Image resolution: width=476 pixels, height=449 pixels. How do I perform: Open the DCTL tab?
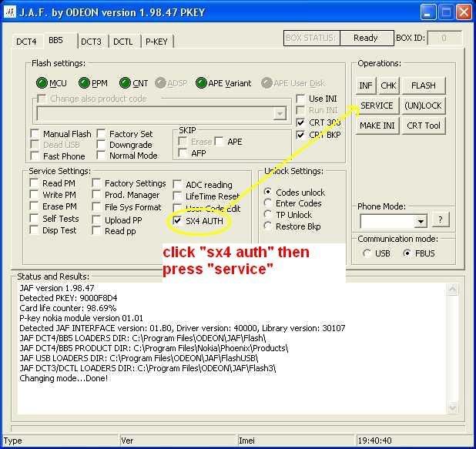click(x=123, y=42)
